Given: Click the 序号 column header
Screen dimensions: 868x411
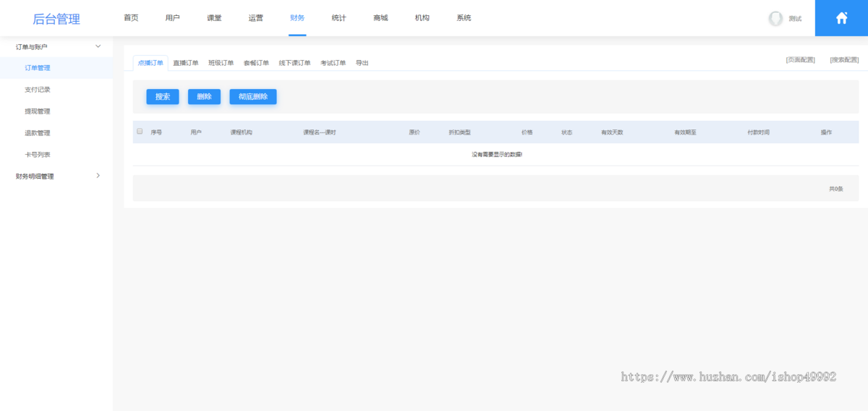Looking at the screenshot, I should (156, 132).
